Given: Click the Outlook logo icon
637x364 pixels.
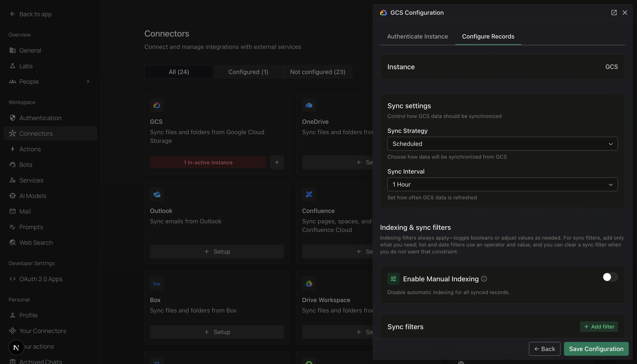Looking at the screenshot, I should (x=157, y=194).
